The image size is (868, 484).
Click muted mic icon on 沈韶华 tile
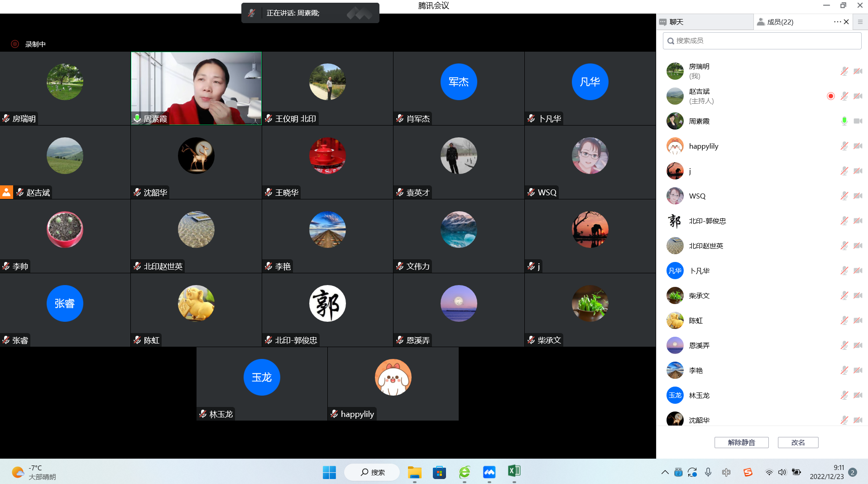coord(137,192)
